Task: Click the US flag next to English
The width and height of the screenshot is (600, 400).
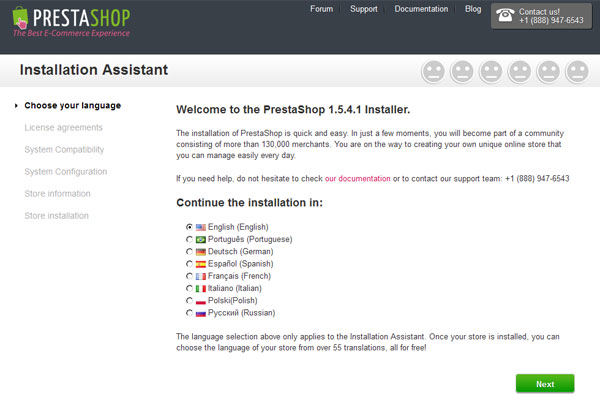Action: [x=201, y=227]
